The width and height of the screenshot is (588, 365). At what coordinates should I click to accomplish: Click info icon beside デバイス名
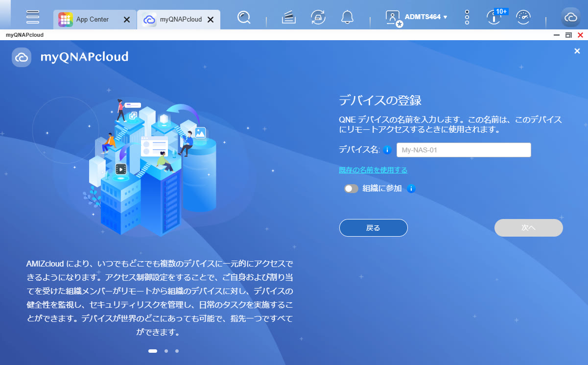coord(387,150)
